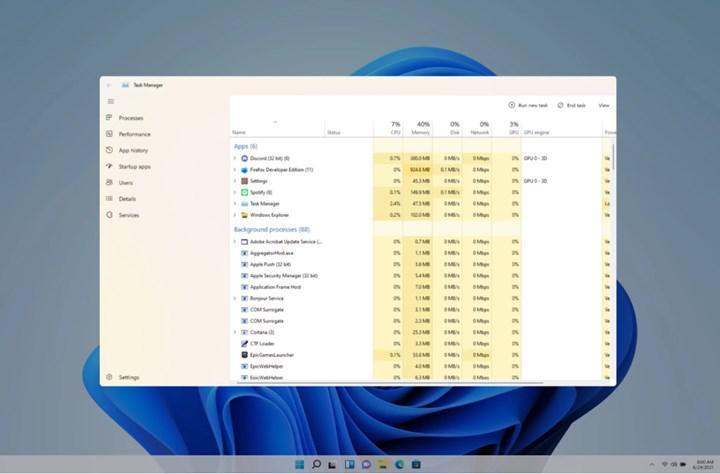
Task: Launch Microsoft Edge from taskbar
Action: 399,464
